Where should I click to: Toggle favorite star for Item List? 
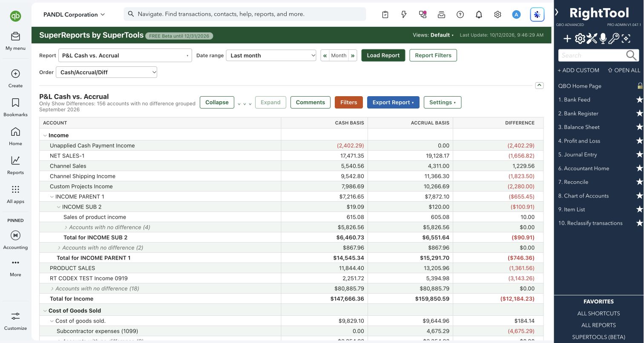[639, 209]
